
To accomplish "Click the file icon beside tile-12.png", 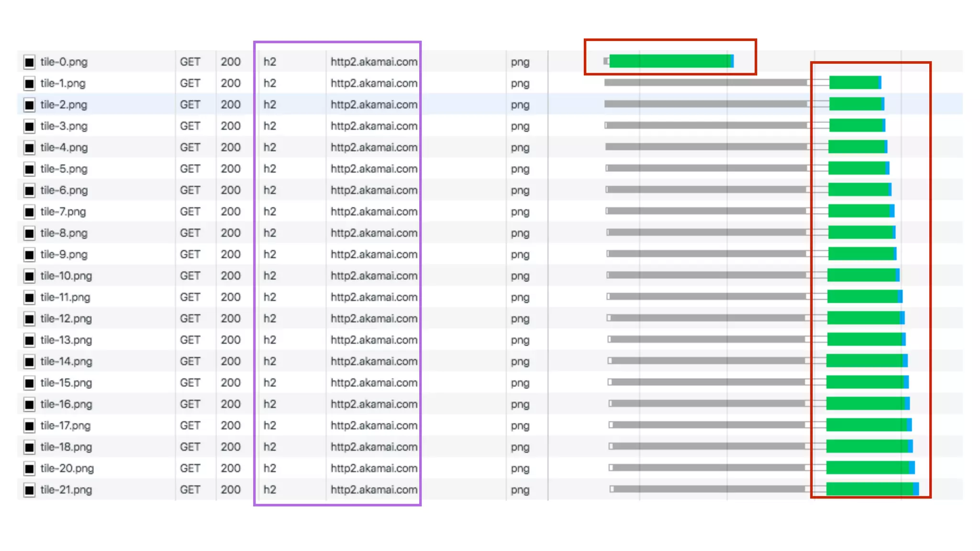I will [29, 319].
